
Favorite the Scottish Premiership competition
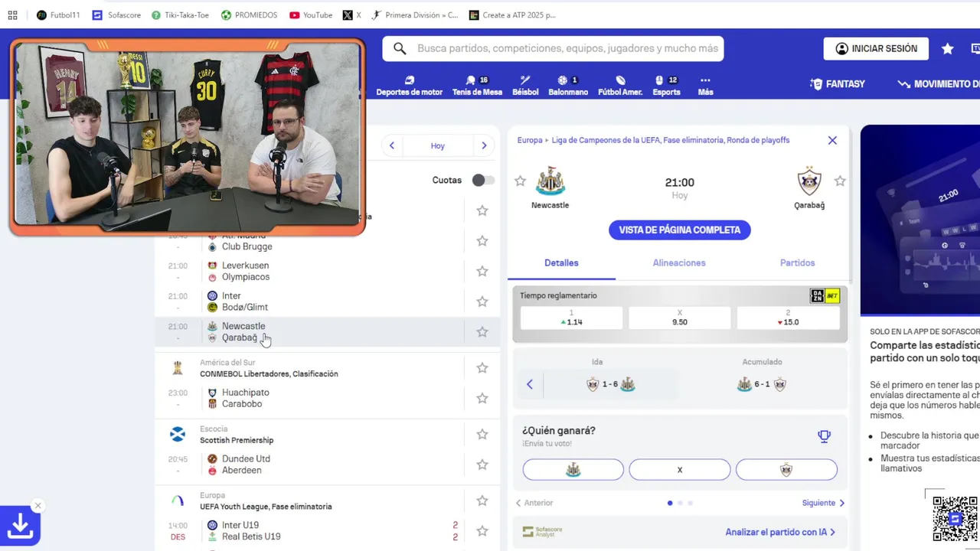pos(482,434)
